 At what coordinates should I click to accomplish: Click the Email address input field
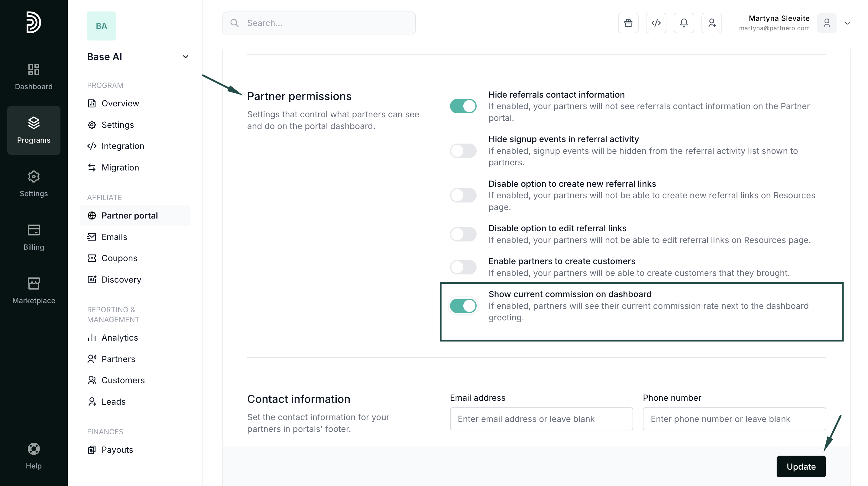541,419
